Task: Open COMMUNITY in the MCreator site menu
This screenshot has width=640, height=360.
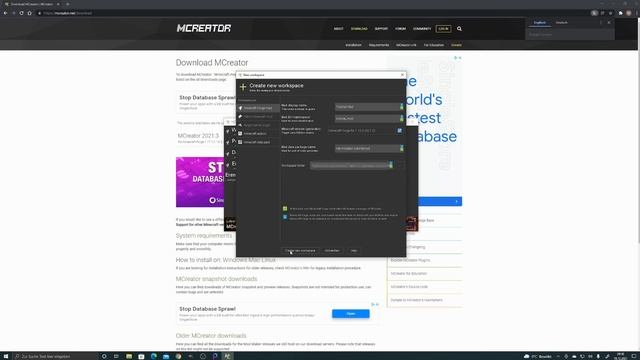Action: [x=422, y=29]
